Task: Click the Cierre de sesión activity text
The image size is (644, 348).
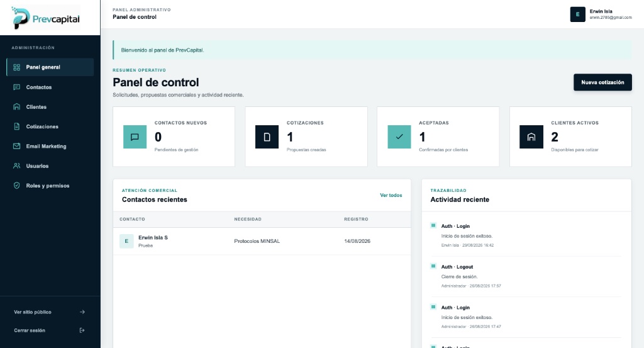Action: pyautogui.click(x=459, y=276)
